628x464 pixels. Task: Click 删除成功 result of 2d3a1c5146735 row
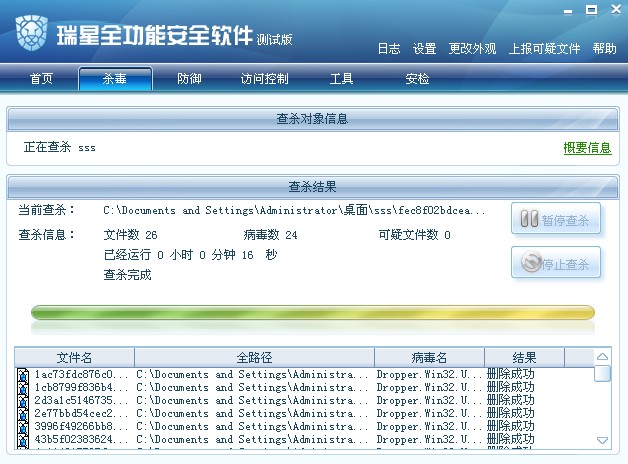click(511, 400)
